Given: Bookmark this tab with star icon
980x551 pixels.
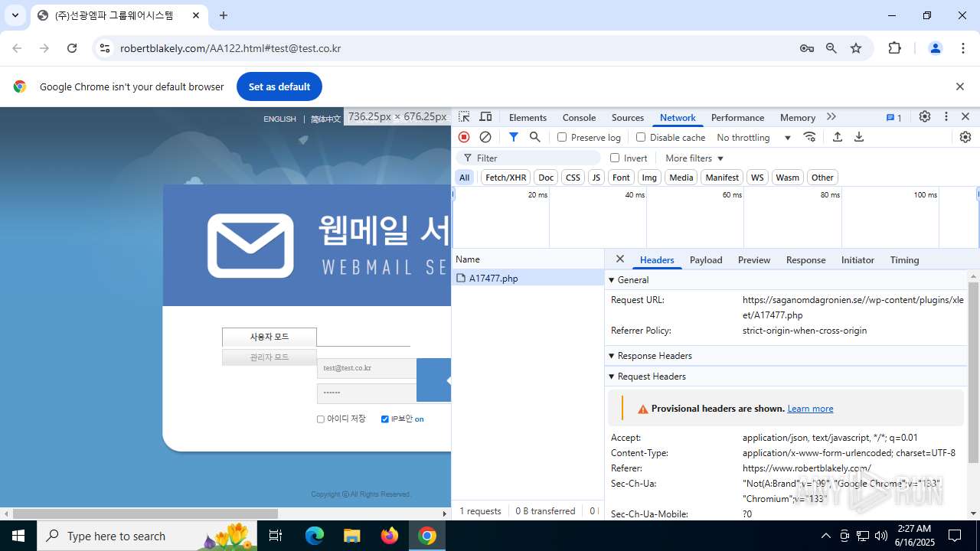Looking at the screenshot, I should click(x=856, y=48).
